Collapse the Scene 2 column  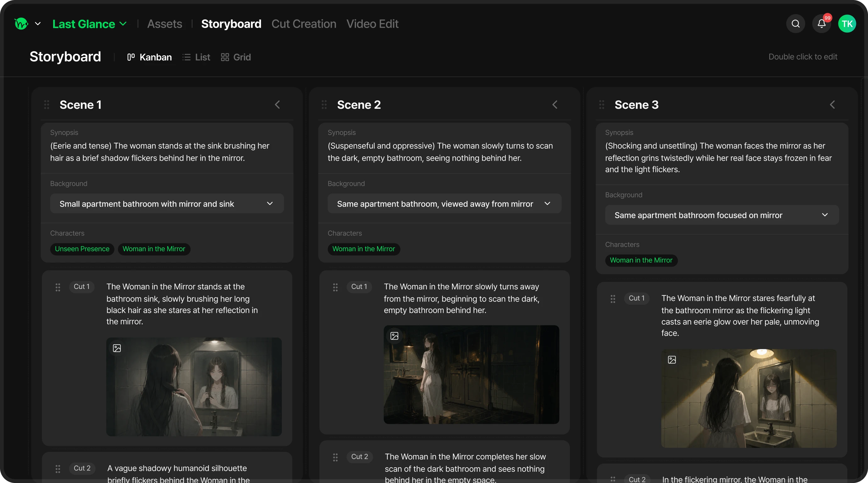point(555,104)
